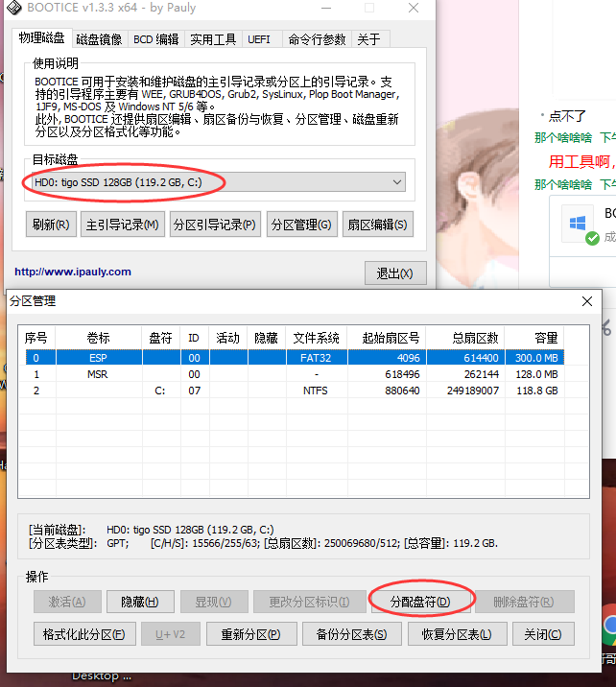Click the 起始扇区号 column header
The width and height of the screenshot is (616, 687).
[x=387, y=338]
